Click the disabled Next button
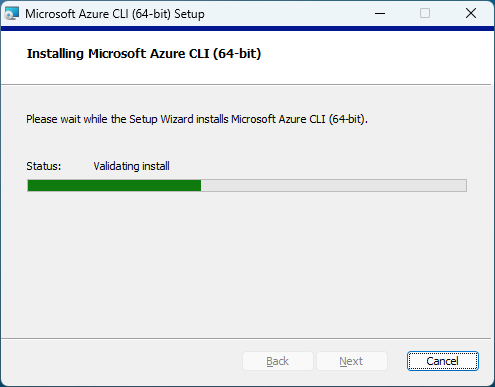 [351, 361]
